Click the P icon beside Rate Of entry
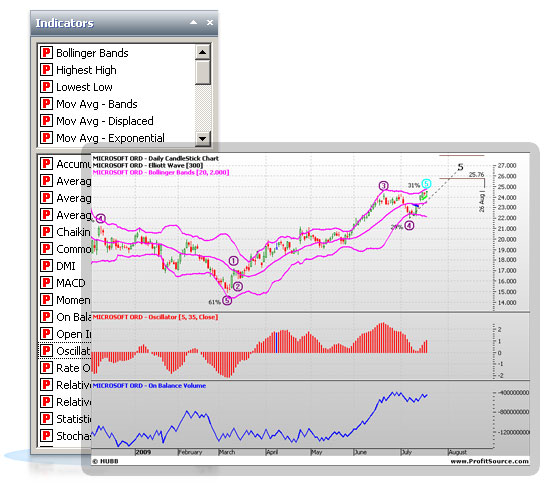This screenshot has height=491, width=550. point(46,368)
